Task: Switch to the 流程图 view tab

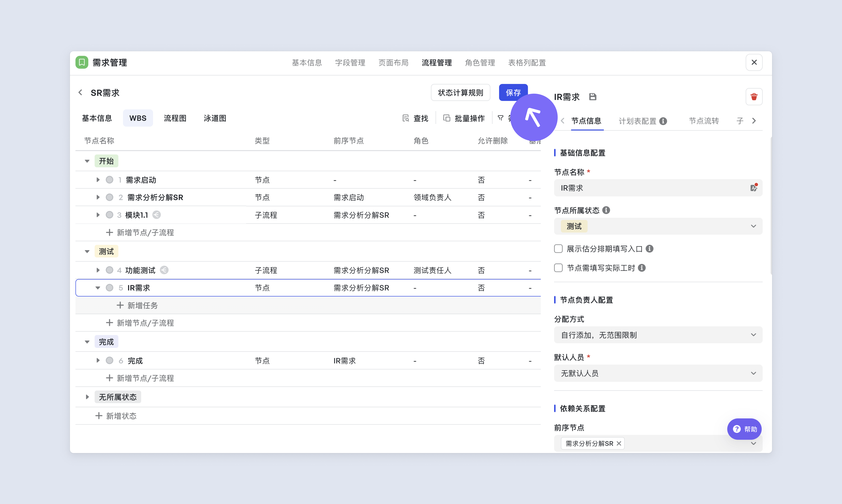Action: pos(175,118)
